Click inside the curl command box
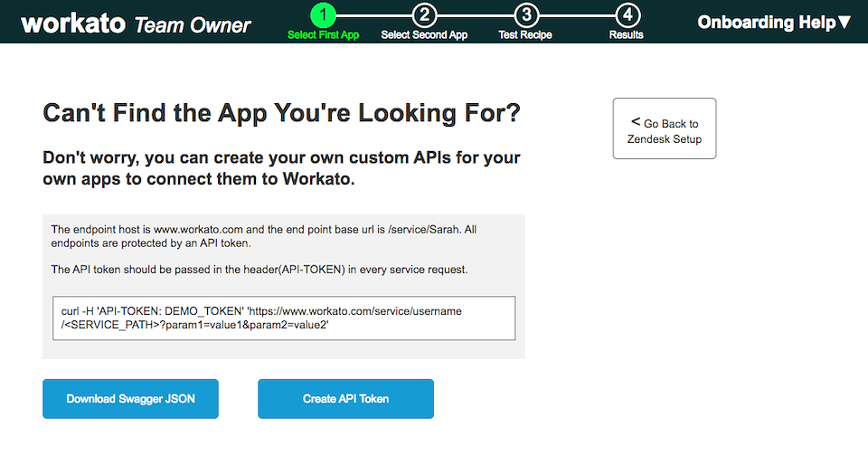 [x=284, y=318]
